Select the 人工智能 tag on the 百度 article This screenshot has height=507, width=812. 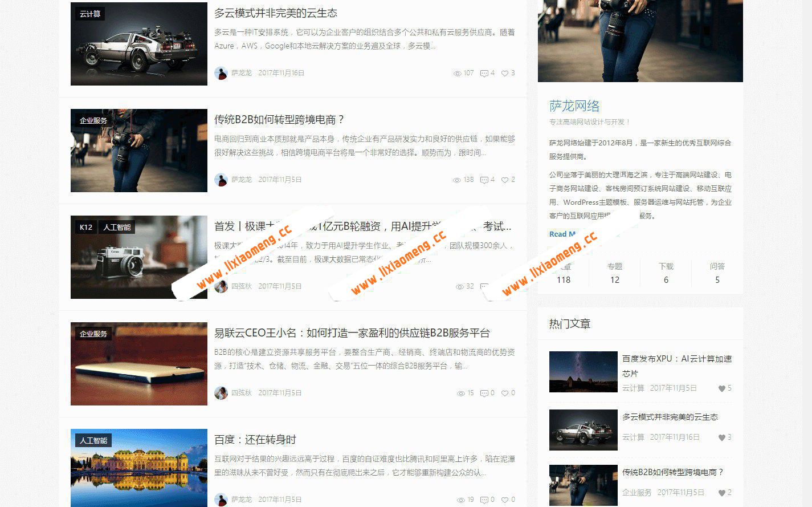(x=94, y=440)
